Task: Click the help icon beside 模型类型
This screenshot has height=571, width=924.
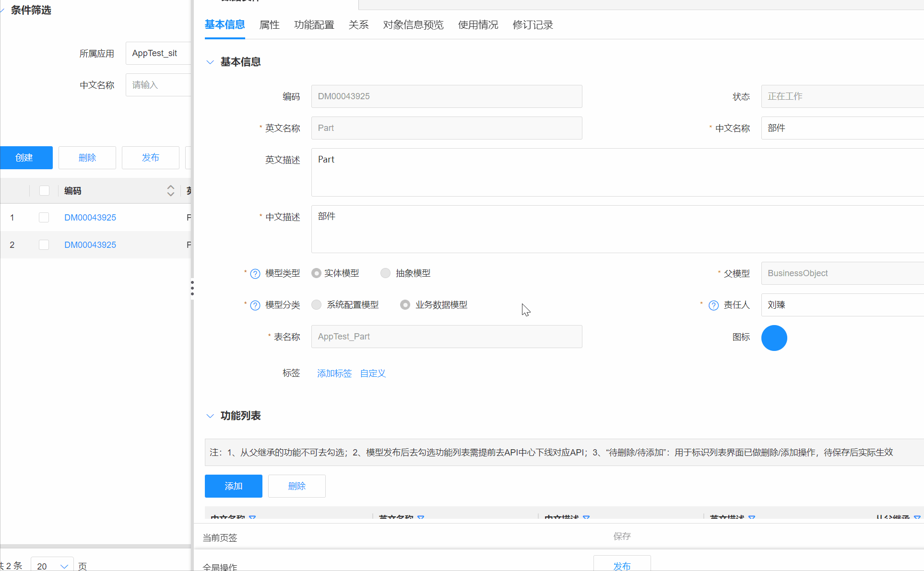Action: click(x=255, y=273)
